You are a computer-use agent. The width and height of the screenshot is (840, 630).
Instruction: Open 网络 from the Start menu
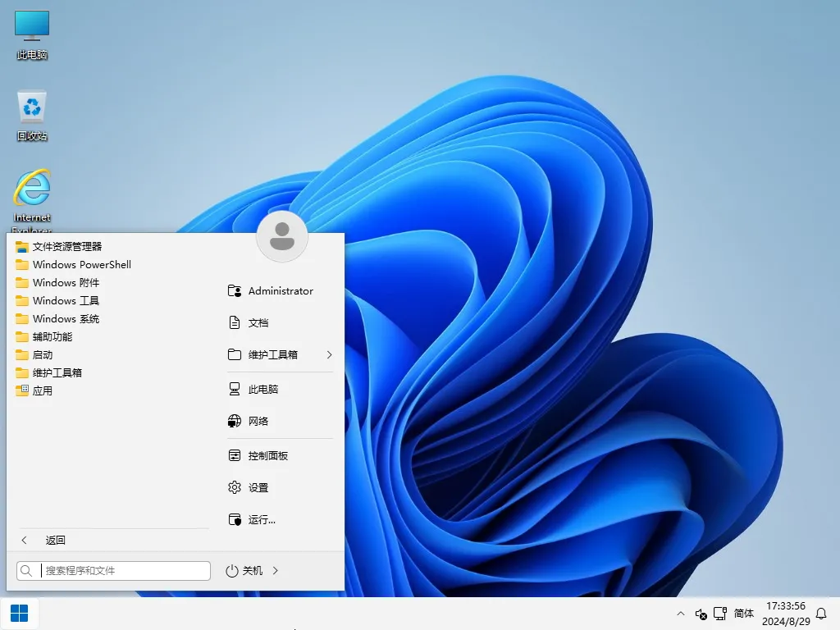tap(256, 421)
